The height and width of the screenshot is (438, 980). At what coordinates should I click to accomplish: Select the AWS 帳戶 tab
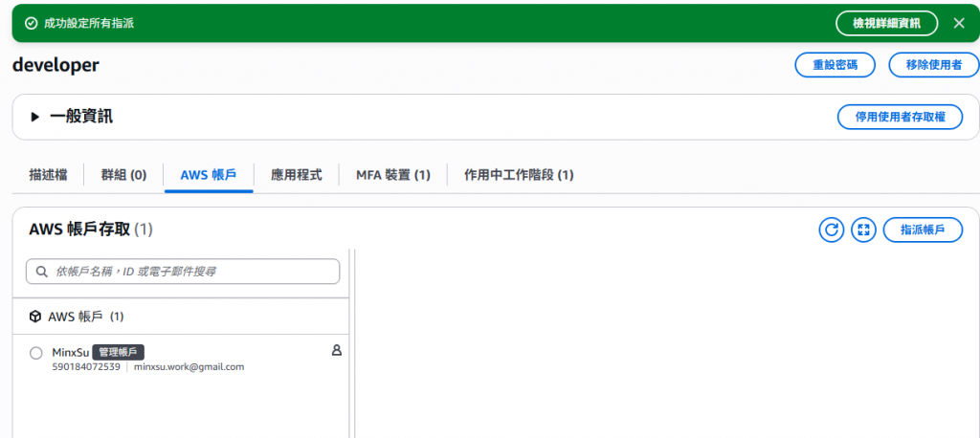209,175
